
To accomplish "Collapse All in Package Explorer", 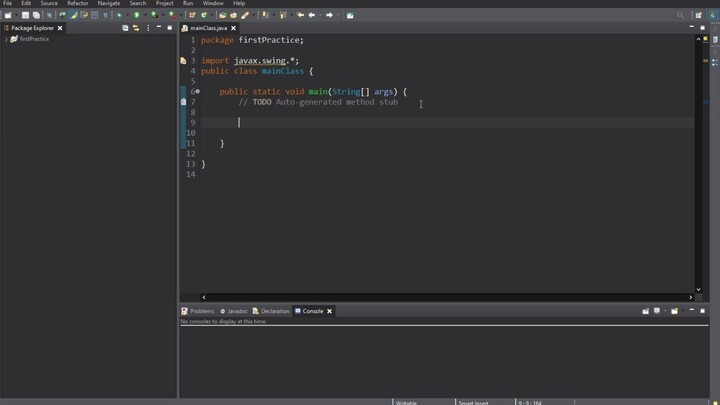I will (125, 28).
